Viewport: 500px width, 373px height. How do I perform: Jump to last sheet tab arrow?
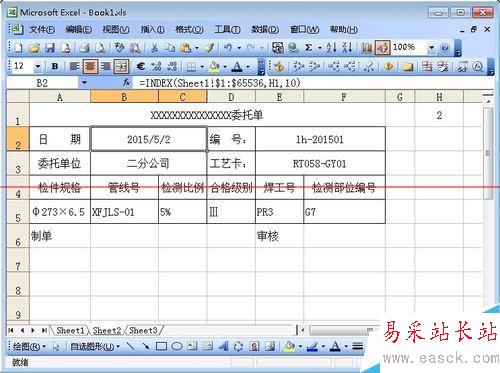pyautogui.click(x=44, y=330)
